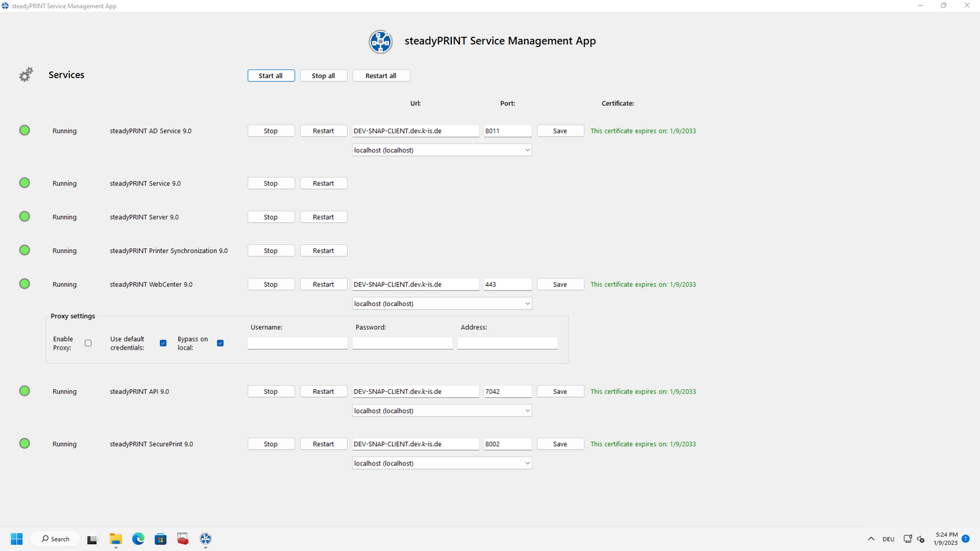980x551 pixels.
Task: Click proxy Password field
Action: tap(402, 343)
